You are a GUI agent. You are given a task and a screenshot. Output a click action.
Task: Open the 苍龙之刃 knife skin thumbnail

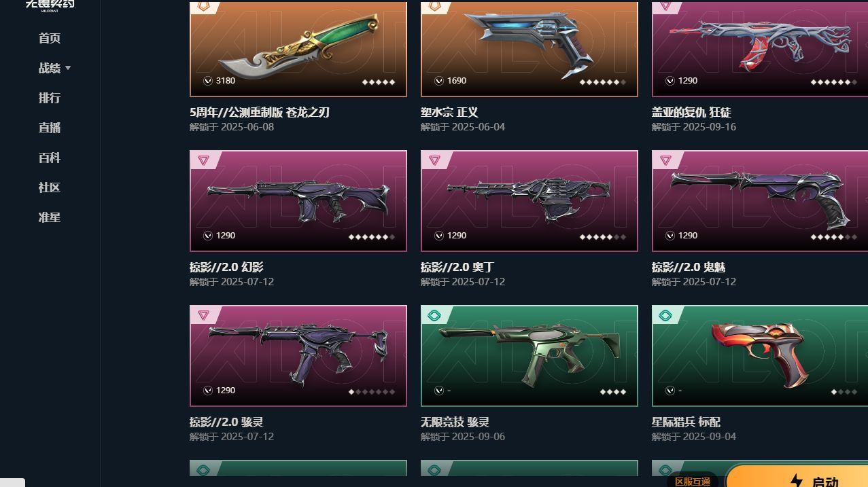pos(298,49)
